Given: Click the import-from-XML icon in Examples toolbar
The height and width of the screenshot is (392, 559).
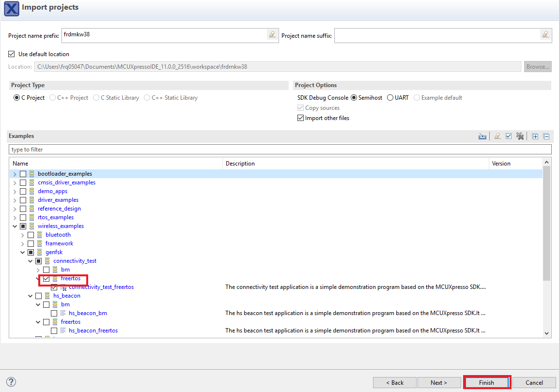Looking at the screenshot, I should coord(482,136).
